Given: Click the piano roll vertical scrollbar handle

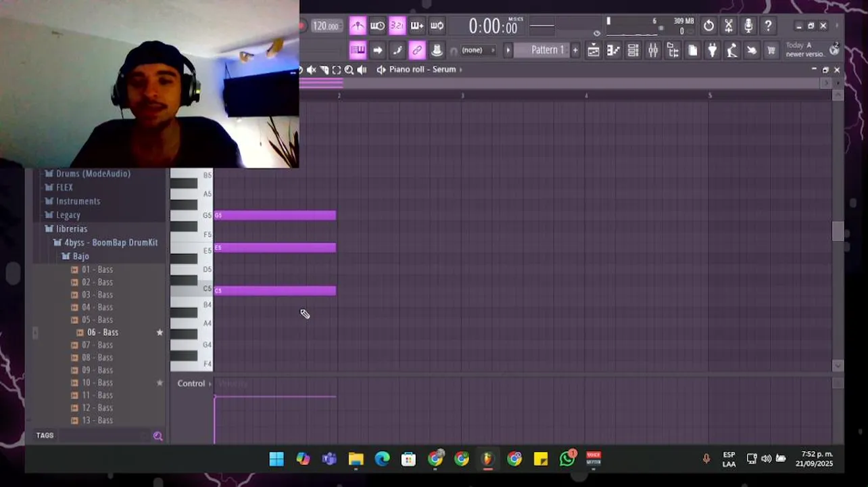Looking at the screenshot, I should click(838, 231).
